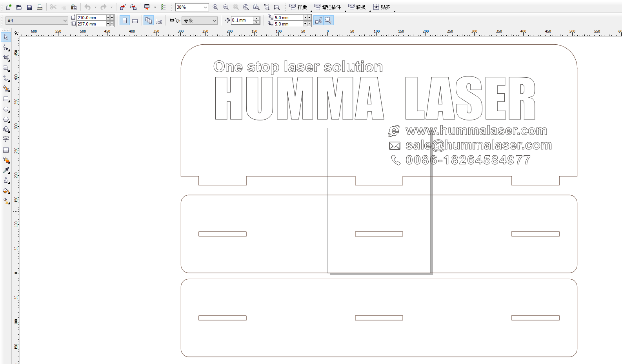Viewport: 622px width, 364px height.
Task: Copy selection to clipboard
Action: [64, 7]
